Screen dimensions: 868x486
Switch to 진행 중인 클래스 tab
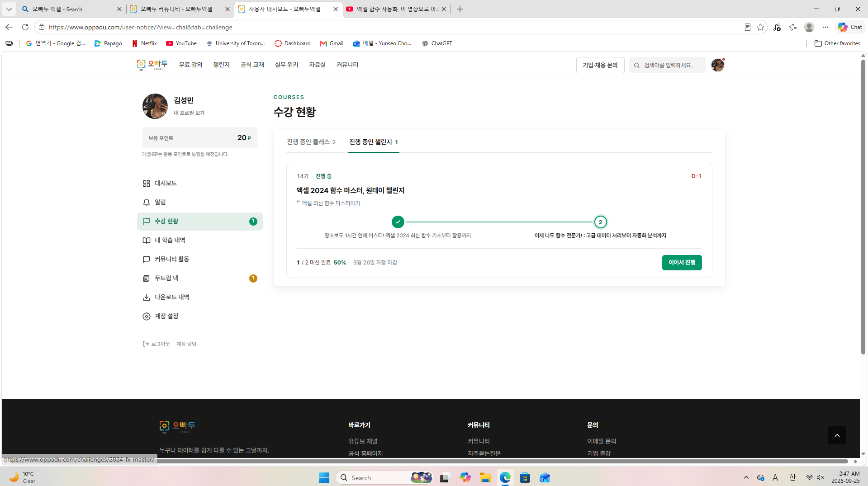[311, 142]
